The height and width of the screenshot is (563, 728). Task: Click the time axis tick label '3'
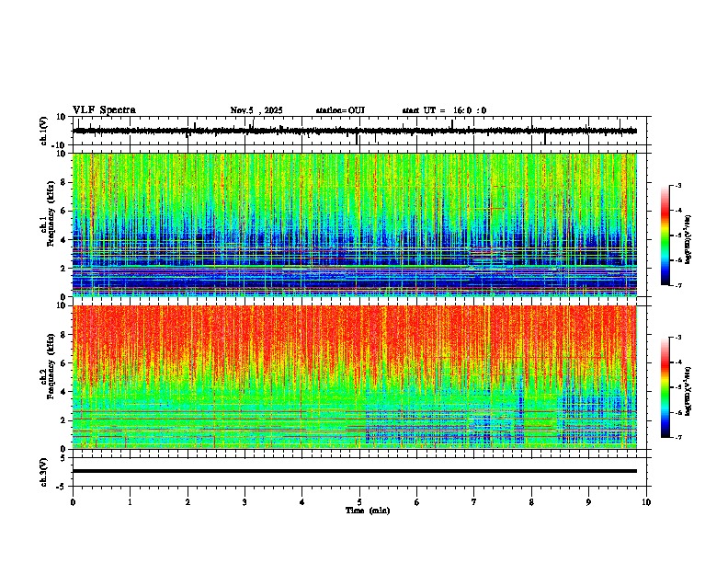(x=245, y=502)
